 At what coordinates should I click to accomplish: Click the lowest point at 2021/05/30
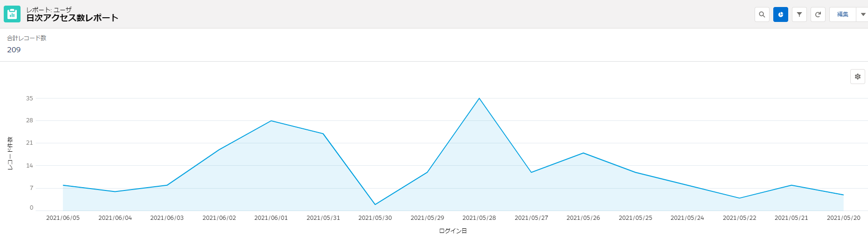click(x=375, y=204)
